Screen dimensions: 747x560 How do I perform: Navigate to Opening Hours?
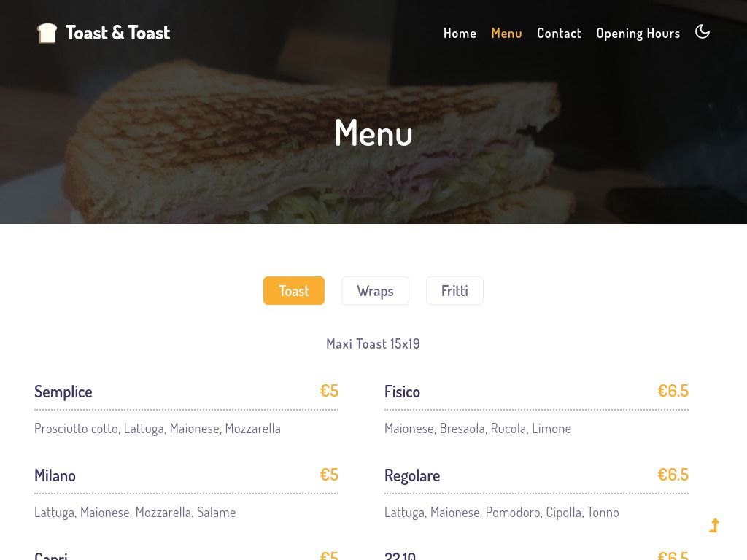click(x=638, y=33)
